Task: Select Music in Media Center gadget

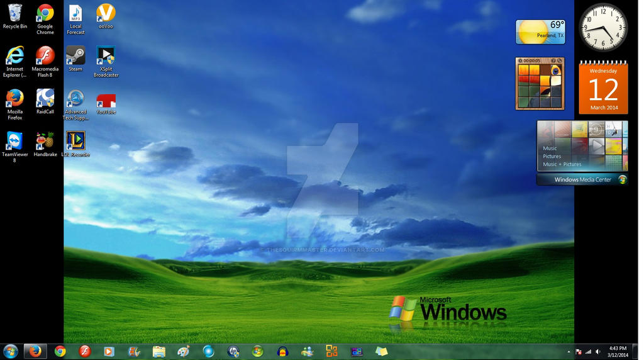Action: [550, 149]
